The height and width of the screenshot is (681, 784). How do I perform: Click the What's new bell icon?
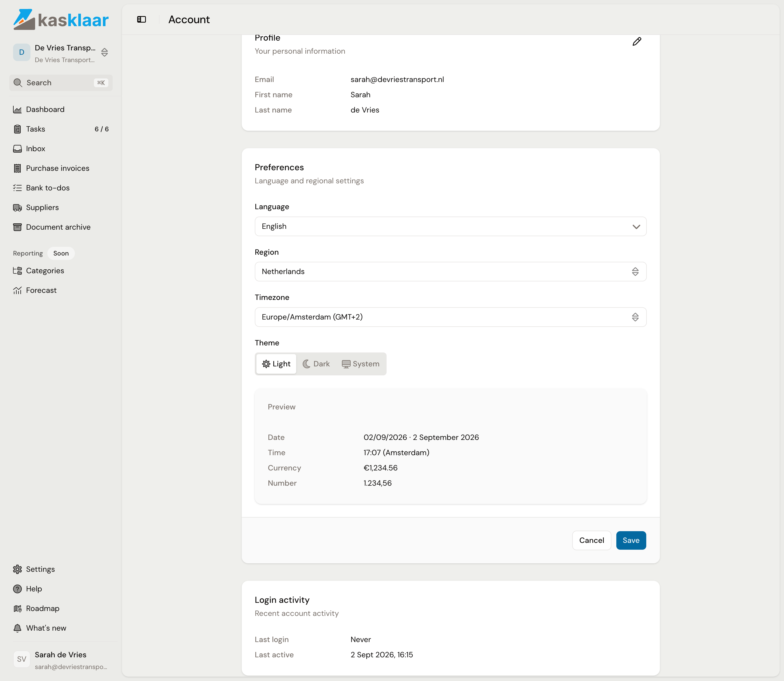click(x=17, y=628)
